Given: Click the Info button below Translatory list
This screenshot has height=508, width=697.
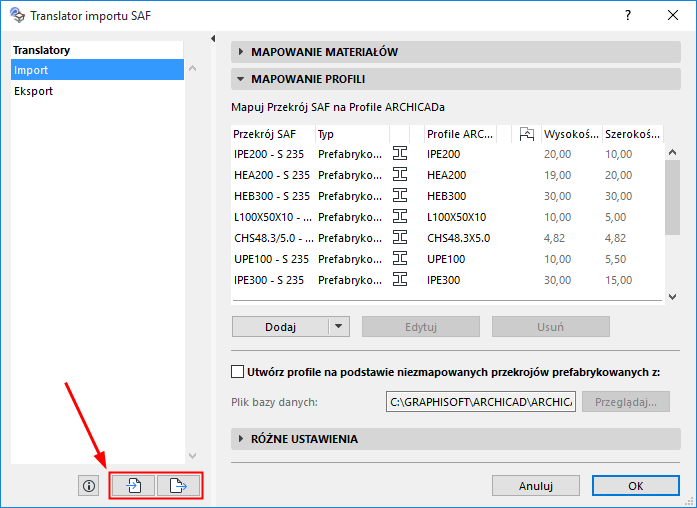Looking at the screenshot, I should coord(88,486).
